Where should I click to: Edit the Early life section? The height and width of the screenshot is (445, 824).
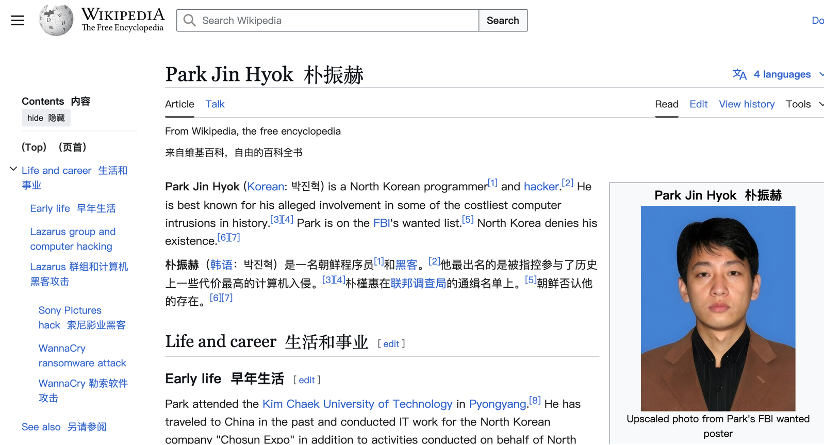(307, 380)
